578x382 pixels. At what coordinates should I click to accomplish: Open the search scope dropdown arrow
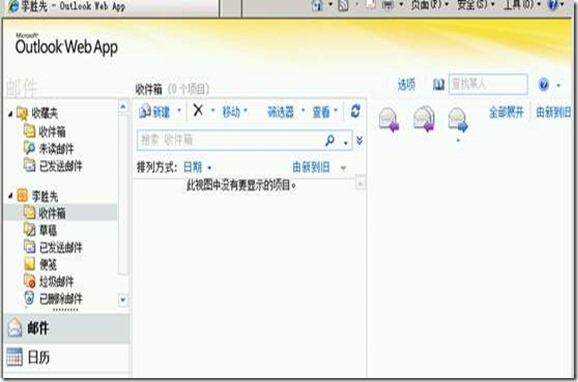[346, 142]
